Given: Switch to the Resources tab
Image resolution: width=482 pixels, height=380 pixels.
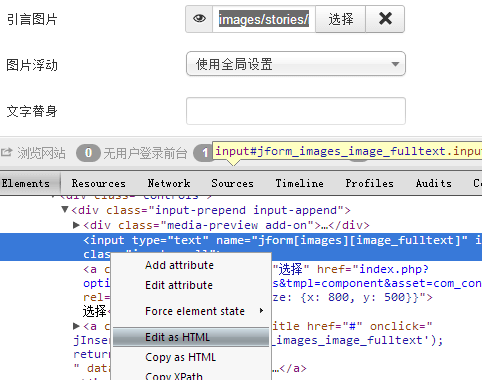Looking at the screenshot, I should [99, 183].
